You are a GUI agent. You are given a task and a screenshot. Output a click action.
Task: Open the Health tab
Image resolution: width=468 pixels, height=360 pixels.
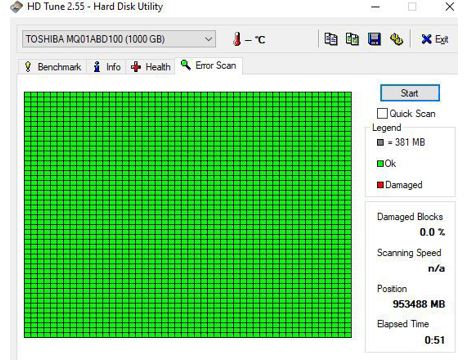pos(151,67)
